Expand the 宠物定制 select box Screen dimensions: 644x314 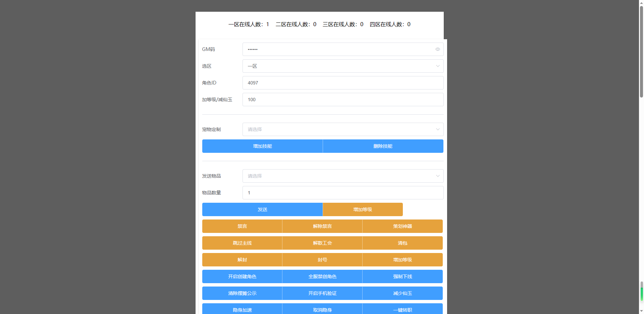click(x=343, y=129)
